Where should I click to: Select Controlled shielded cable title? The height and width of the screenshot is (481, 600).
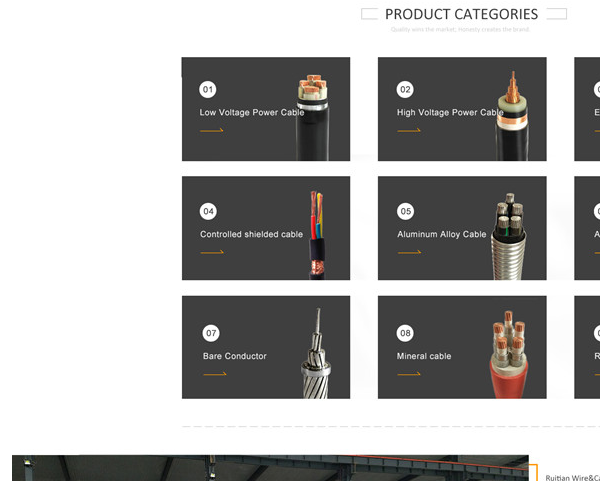point(251,234)
